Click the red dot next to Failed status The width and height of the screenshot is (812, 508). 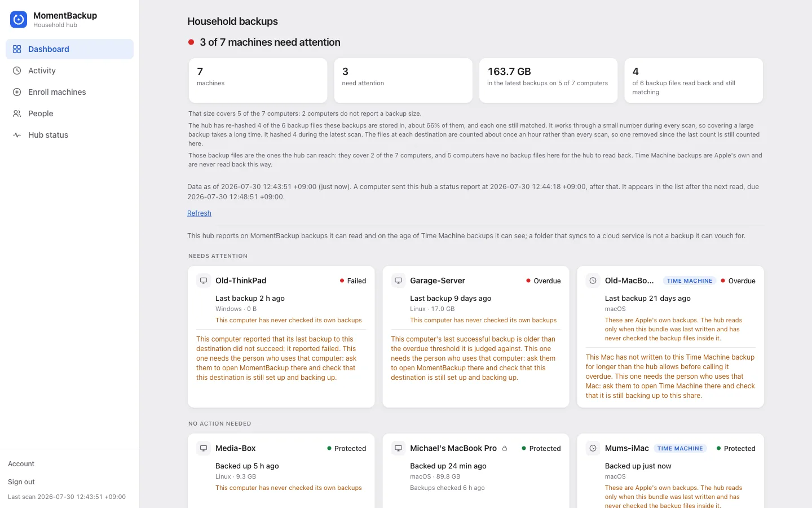pos(342,281)
